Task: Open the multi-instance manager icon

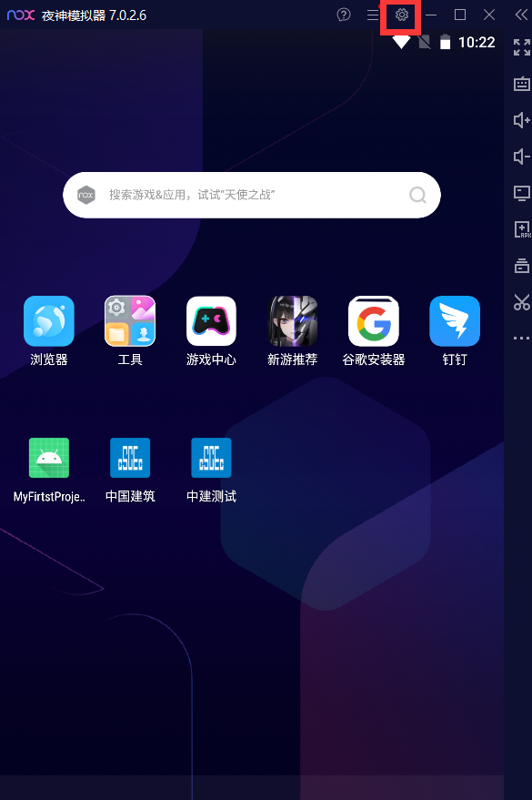Action: 522,266
